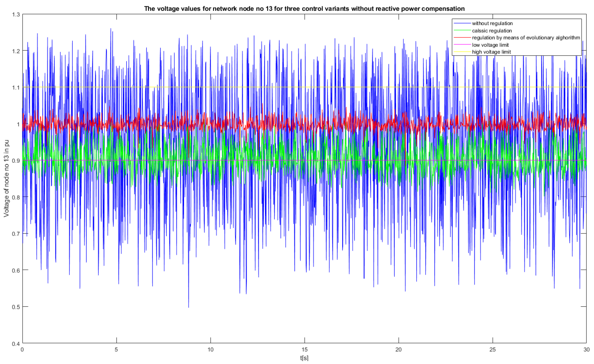The height and width of the screenshot is (364, 594).
Task: Click the blue line sample in legend
Action: click(462, 23)
